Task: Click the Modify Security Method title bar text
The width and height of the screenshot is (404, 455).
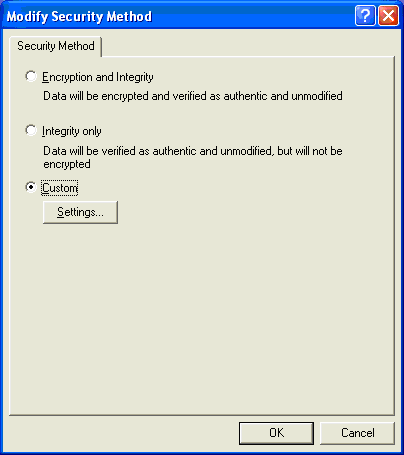Action: 79,16
